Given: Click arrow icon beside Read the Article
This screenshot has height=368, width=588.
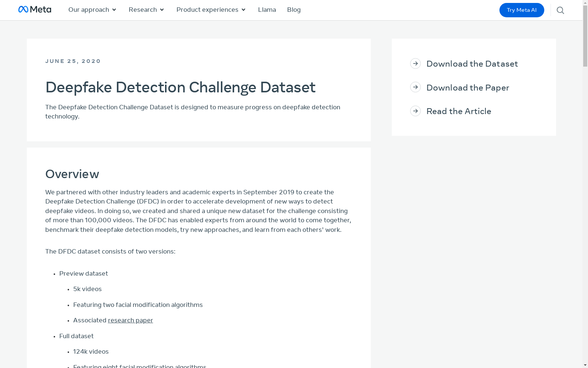Looking at the screenshot, I should [x=415, y=111].
